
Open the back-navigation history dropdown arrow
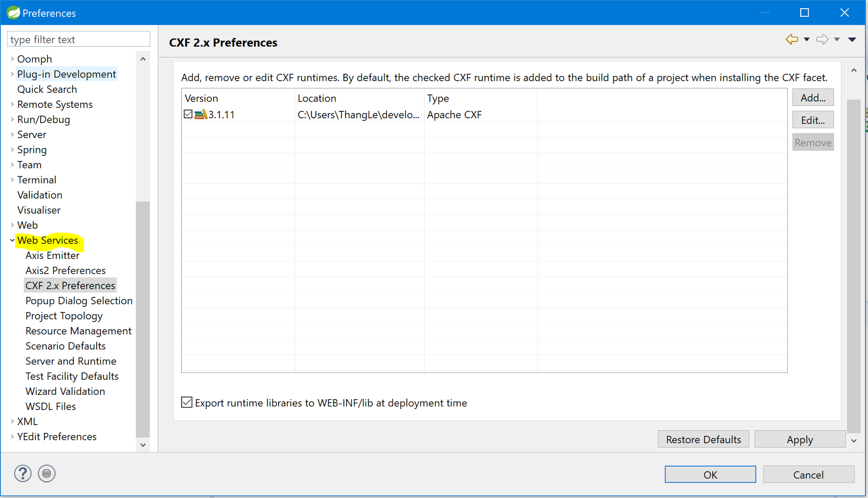click(x=806, y=39)
